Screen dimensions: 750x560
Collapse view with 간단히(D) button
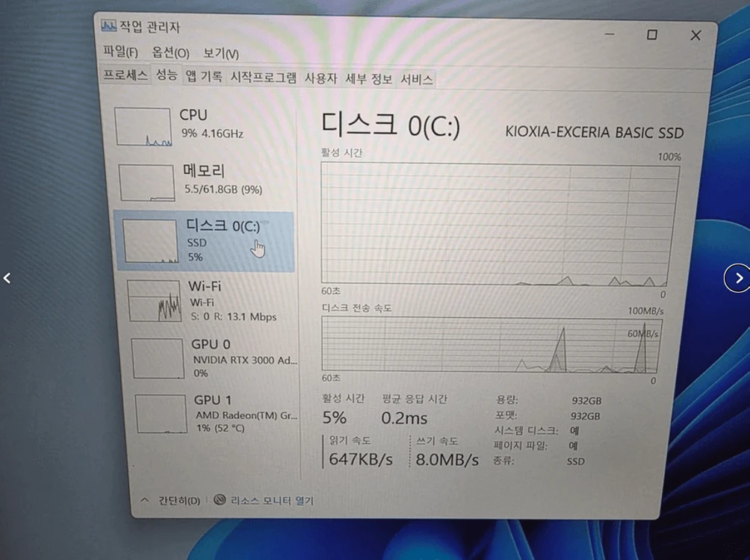point(179,501)
